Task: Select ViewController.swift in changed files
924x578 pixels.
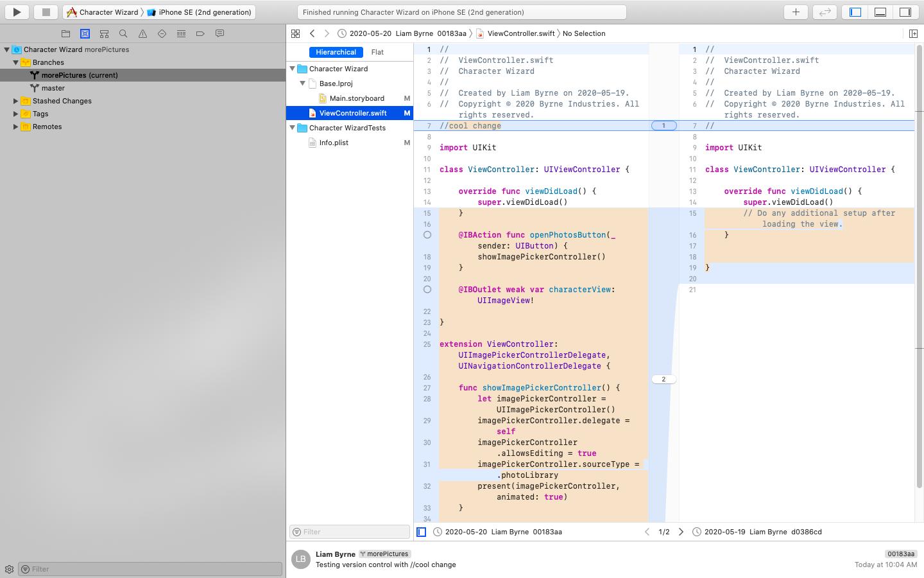Action: (350, 113)
